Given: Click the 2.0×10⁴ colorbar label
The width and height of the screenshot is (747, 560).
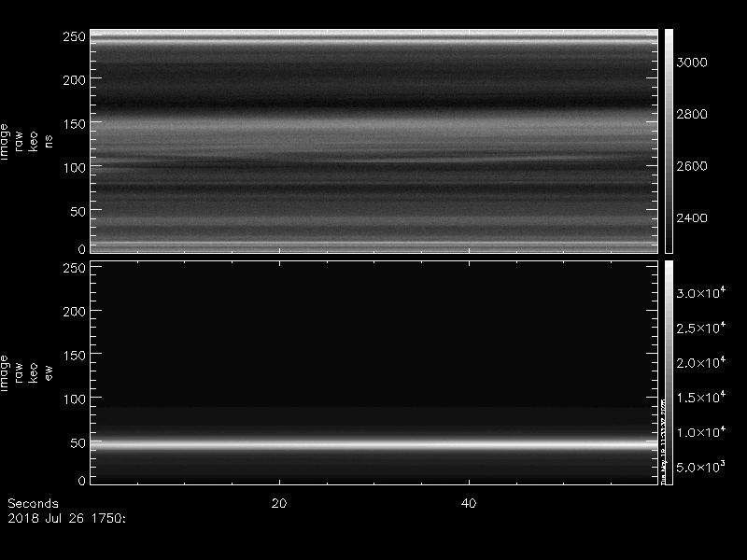Looking at the screenshot, I should (x=701, y=362).
